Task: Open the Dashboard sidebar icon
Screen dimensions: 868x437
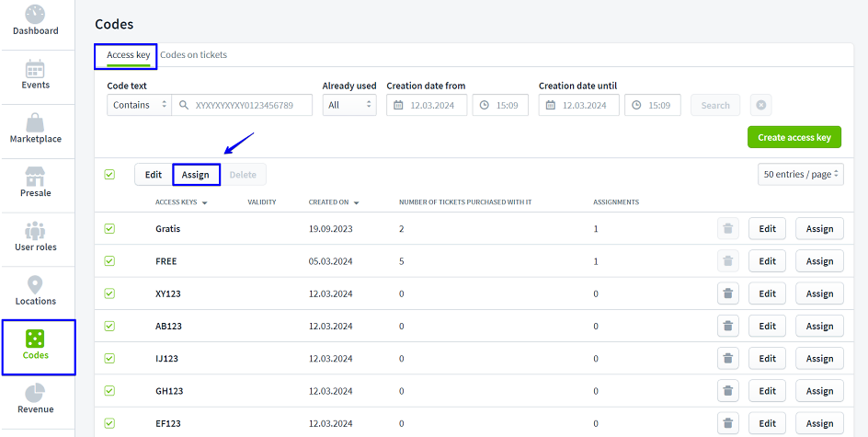Action: (35, 15)
